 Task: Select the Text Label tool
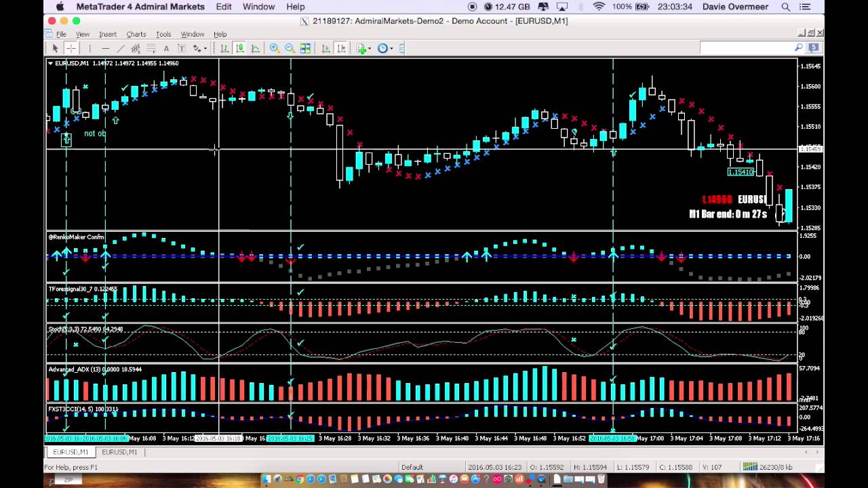[181, 48]
